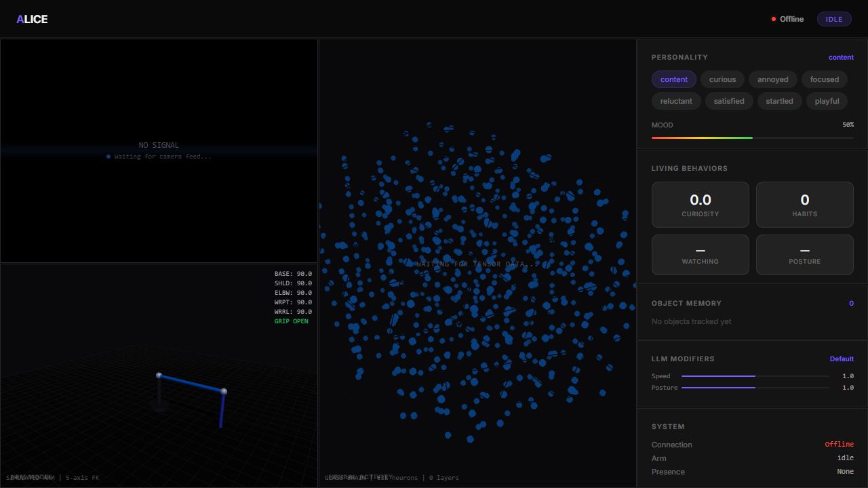Click the Presence None value in System
868x488 pixels.
(x=845, y=472)
